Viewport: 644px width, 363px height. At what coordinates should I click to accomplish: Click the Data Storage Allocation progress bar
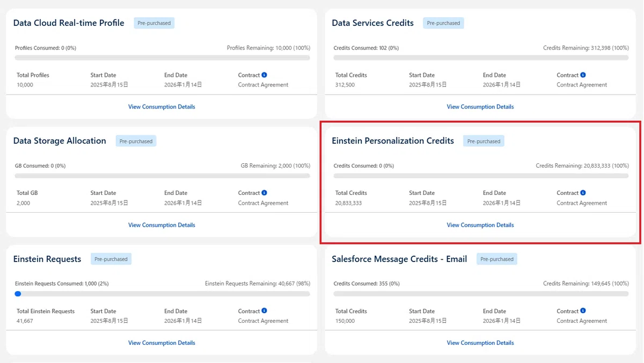click(x=163, y=176)
